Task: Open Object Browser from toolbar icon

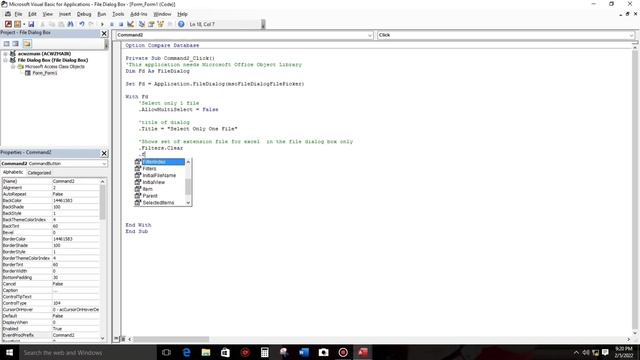Action: [160, 24]
